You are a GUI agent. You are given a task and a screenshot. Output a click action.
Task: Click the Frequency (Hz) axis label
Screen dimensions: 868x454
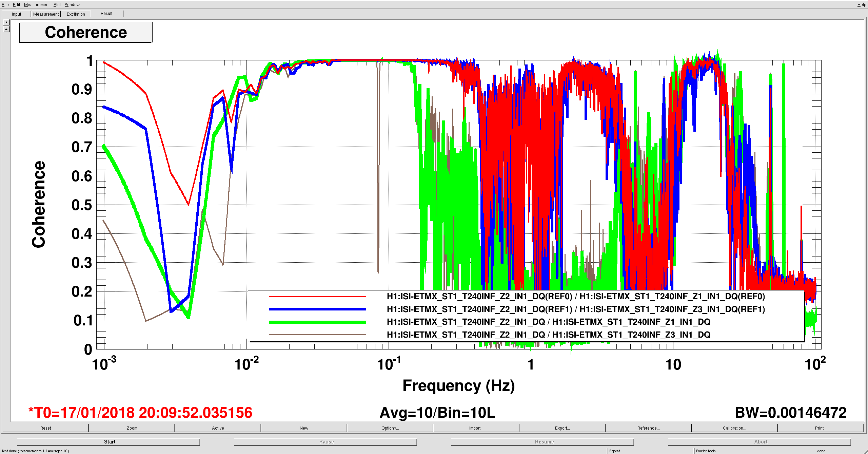pos(458,386)
